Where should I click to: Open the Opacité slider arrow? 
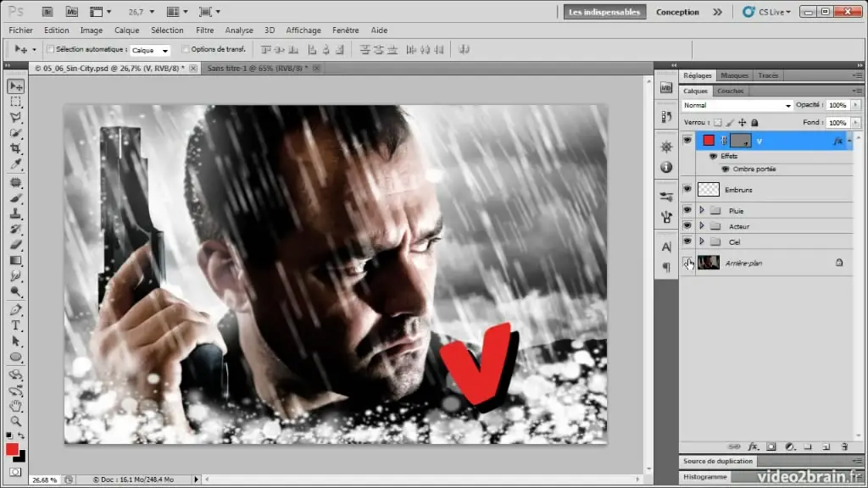[x=856, y=105]
